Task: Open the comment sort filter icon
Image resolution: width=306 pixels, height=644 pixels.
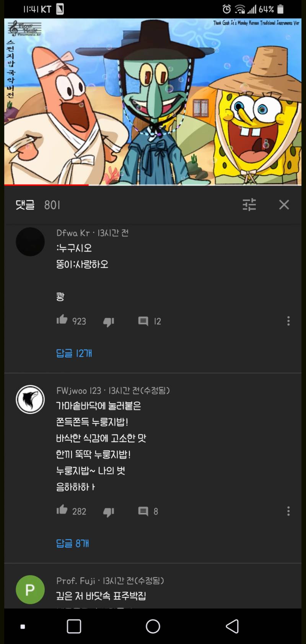Action: 249,205
